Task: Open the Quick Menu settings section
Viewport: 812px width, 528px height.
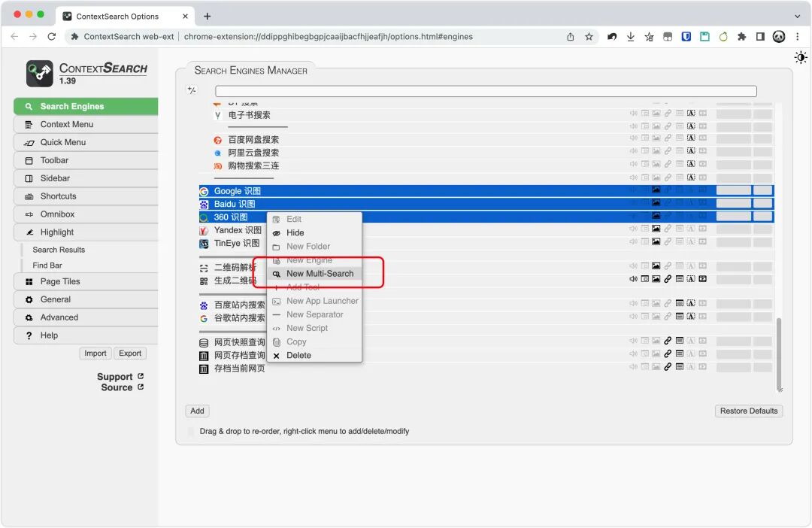Action: click(86, 142)
